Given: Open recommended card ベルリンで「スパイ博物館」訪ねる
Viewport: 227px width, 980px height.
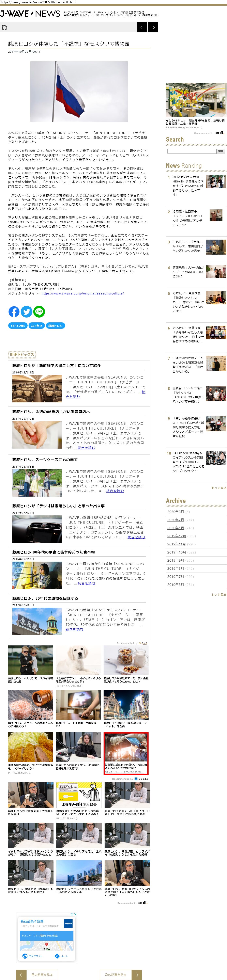Looking at the screenshot, I should 30,664.
